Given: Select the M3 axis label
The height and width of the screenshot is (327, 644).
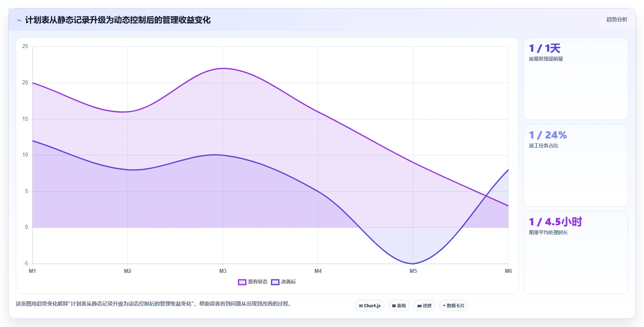Looking at the screenshot, I should click(223, 271).
